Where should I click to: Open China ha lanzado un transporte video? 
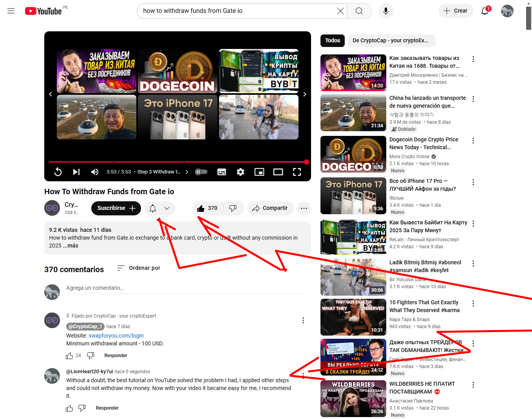[x=428, y=102]
